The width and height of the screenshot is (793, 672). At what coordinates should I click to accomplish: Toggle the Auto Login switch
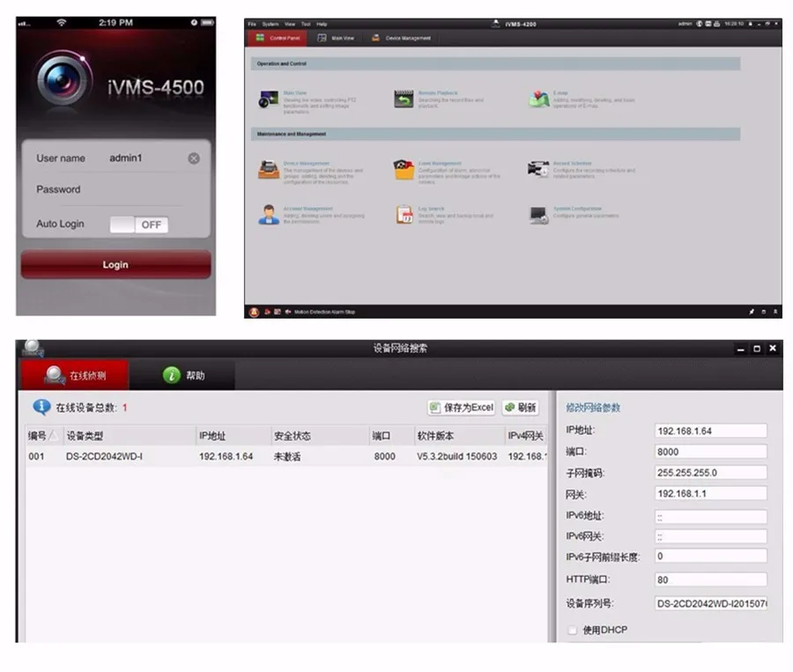click(x=139, y=225)
